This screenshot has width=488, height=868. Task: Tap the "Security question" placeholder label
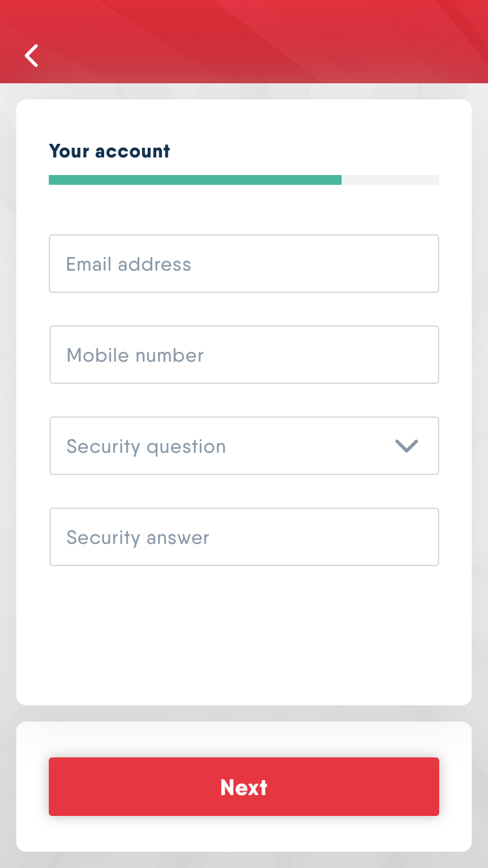coord(146,446)
